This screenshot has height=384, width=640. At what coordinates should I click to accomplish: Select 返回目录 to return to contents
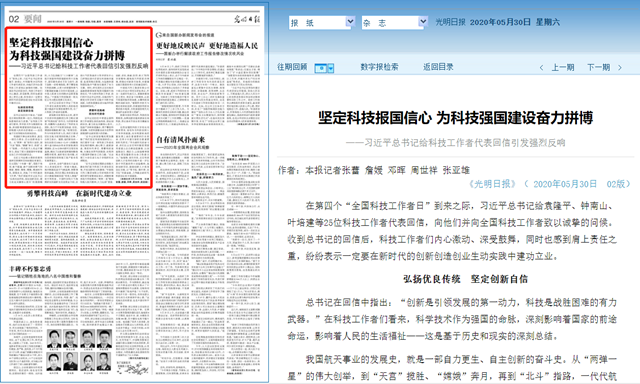click(x=438, y=67)
